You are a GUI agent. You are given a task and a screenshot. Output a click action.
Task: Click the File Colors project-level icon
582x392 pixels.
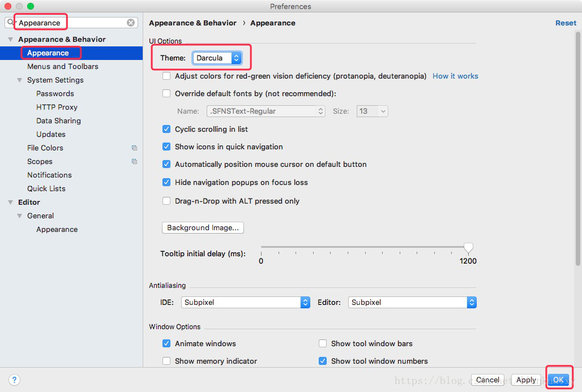click(x=134, y=148)
